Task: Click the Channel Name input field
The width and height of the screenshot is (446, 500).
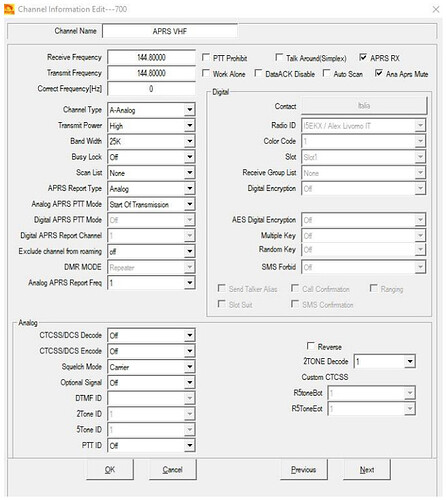Action: 170,31
